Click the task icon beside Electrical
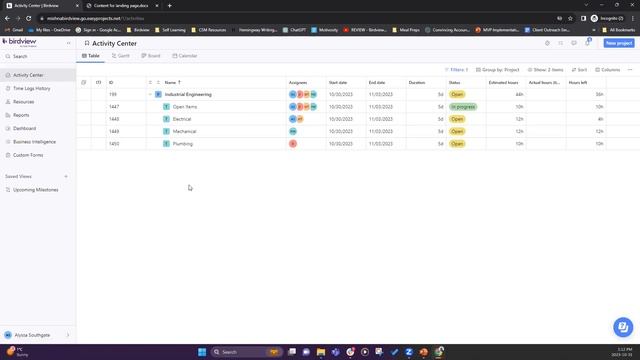Image resolution: width=640 pixels, height=360 pixels. 166,119
